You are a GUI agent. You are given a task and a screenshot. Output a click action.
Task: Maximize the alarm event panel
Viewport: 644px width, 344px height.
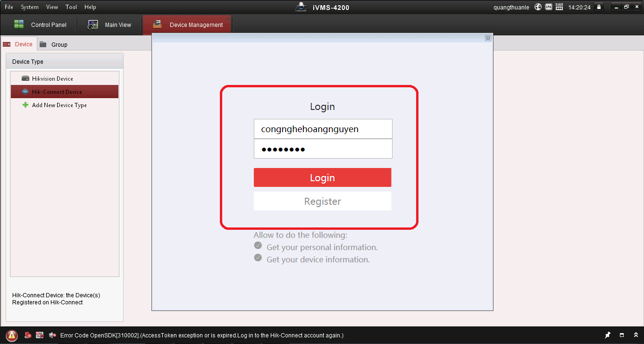tap(622, 336)
